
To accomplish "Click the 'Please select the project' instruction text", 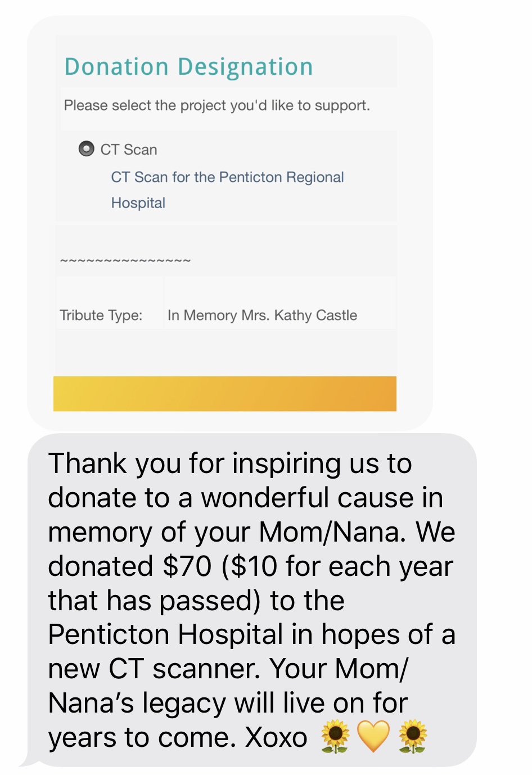I will coord(217,106).
